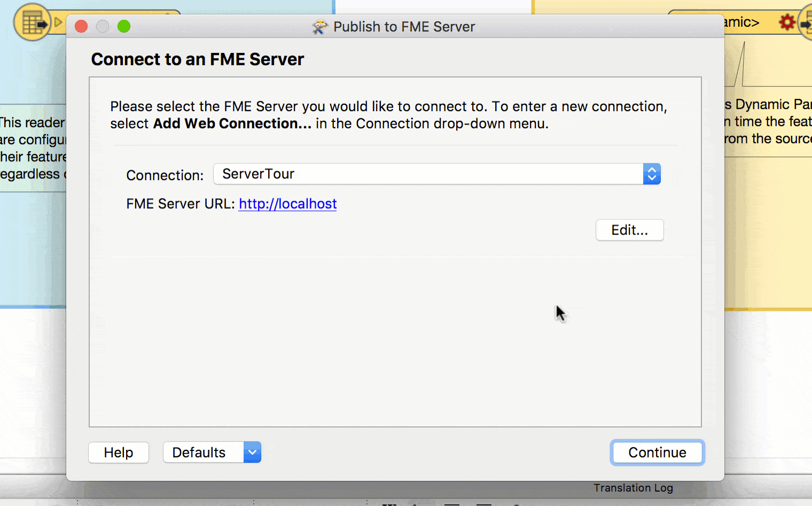Open the Translation Log panel label

pyautogui.click(x=633, y=488)
